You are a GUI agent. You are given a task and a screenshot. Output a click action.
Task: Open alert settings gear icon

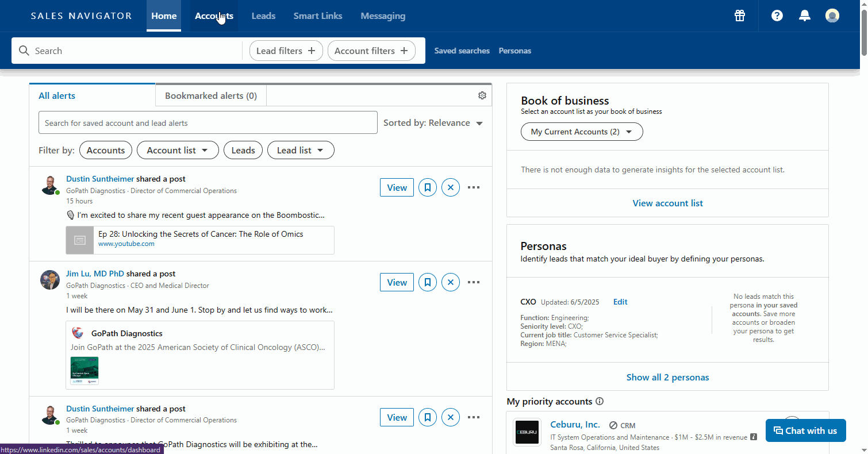pyautogui.click(x=482, y=95)
